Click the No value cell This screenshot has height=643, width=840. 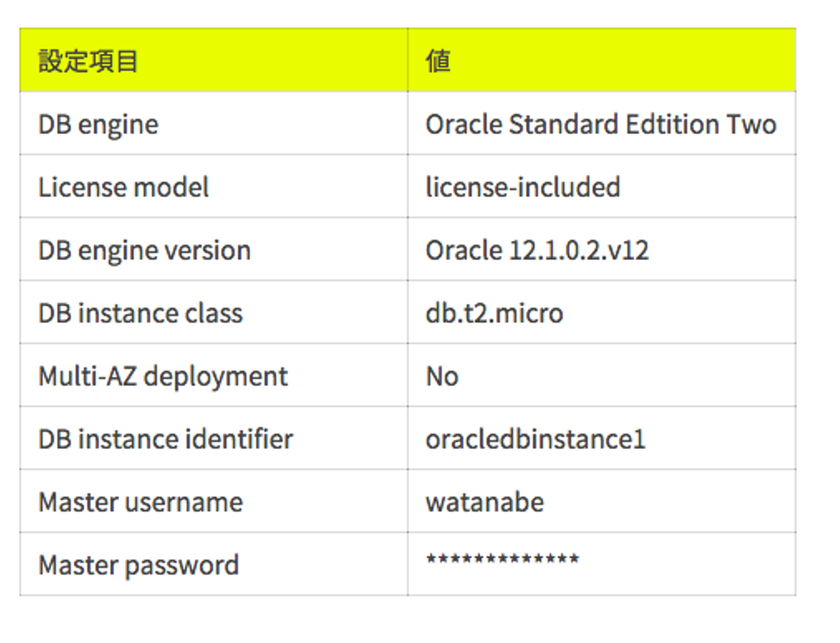tap(442, 376)
